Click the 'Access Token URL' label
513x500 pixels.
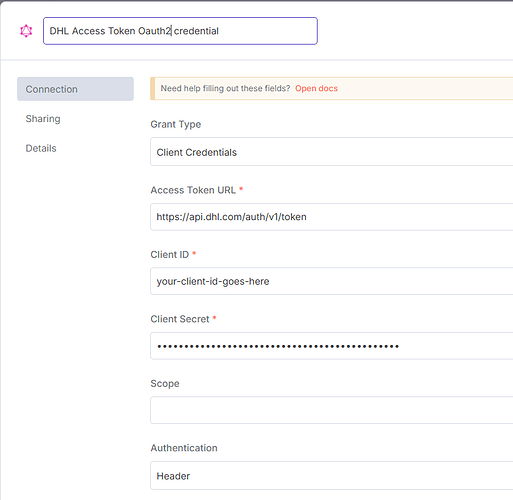pos(193,190)
